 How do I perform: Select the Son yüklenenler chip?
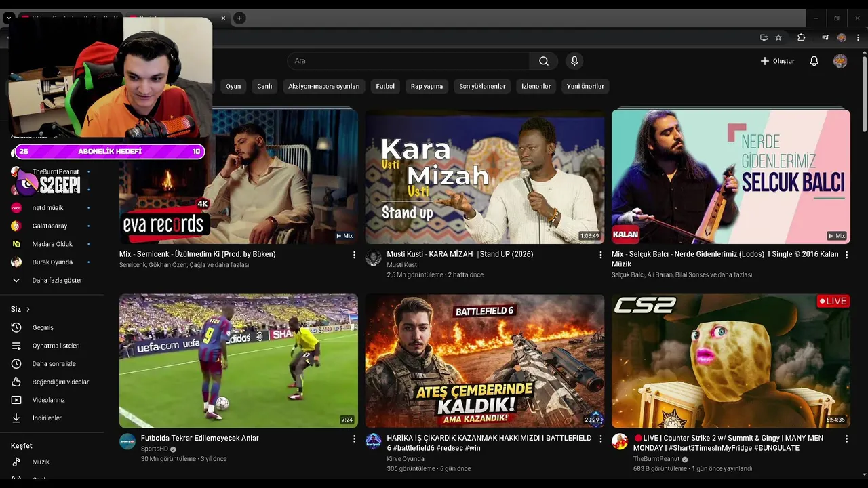click(x=482, y=86)
